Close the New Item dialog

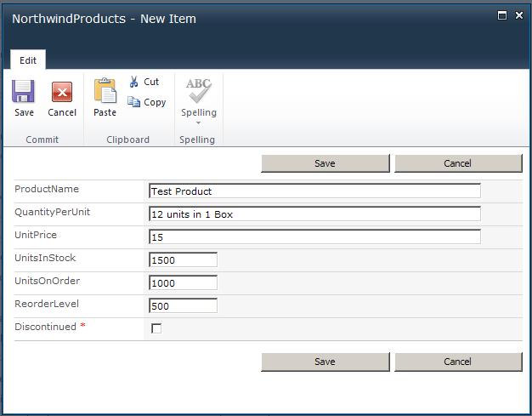(x=519, y=15)
